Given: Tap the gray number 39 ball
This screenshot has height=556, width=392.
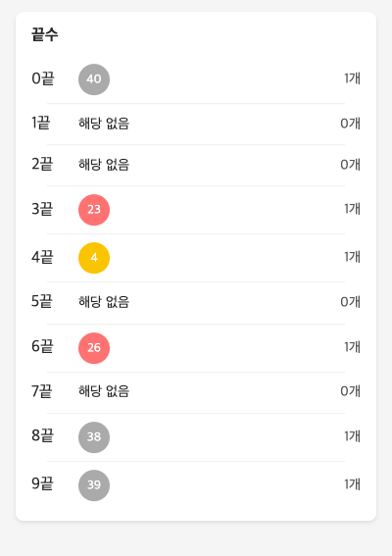Looking at the screenshot, I should click(94, 485).
